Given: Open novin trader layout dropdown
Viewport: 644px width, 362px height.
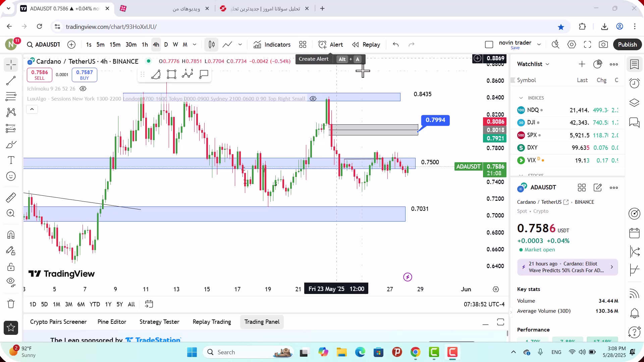Looking at the screenshot, I should tap(539, 45).
